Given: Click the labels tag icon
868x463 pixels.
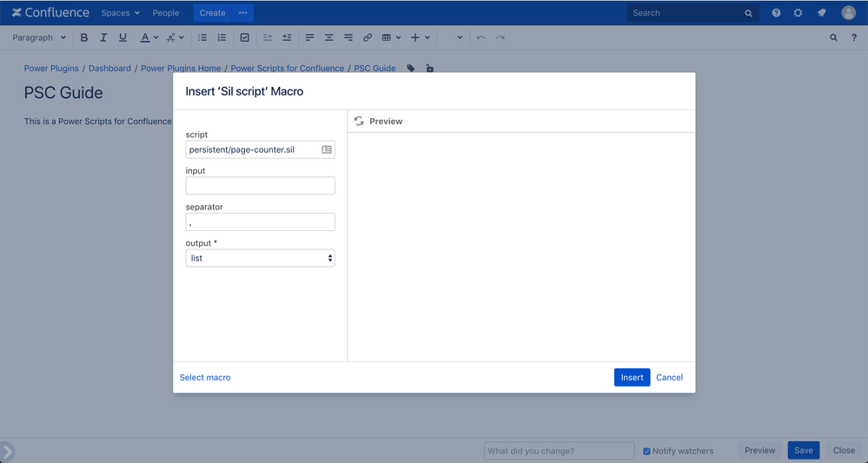Looking at the screenshot, I should (411, 68).
